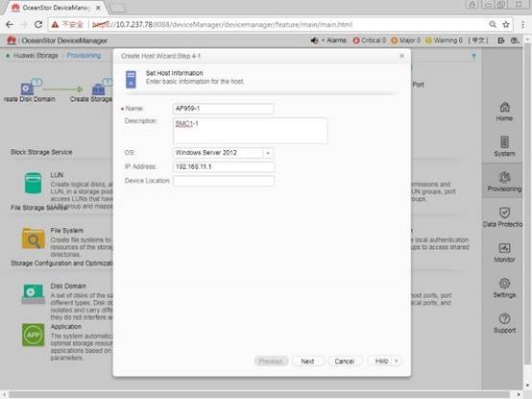
Task: Click the Cancel button
Action: coord(345,362)
